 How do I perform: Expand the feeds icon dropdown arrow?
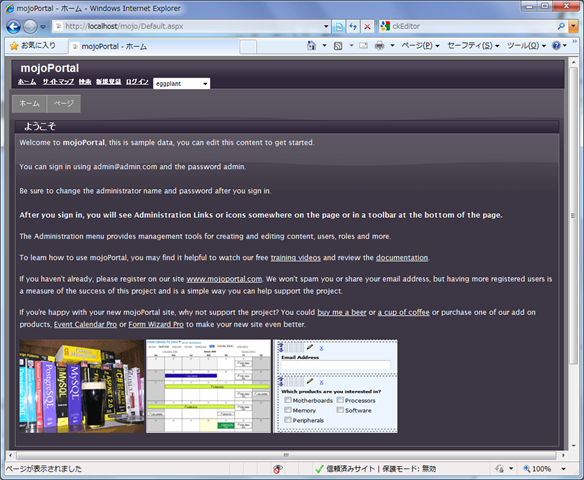coord(351,45)
